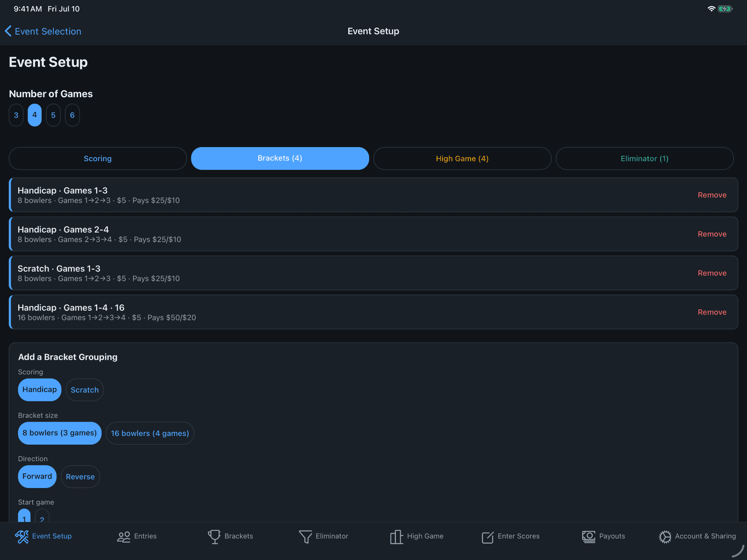The width and height of the screenshot is (747, 560).
Task: Choose 16 bowlers (4 games) bracket size
Action: [x=150, y=433]
